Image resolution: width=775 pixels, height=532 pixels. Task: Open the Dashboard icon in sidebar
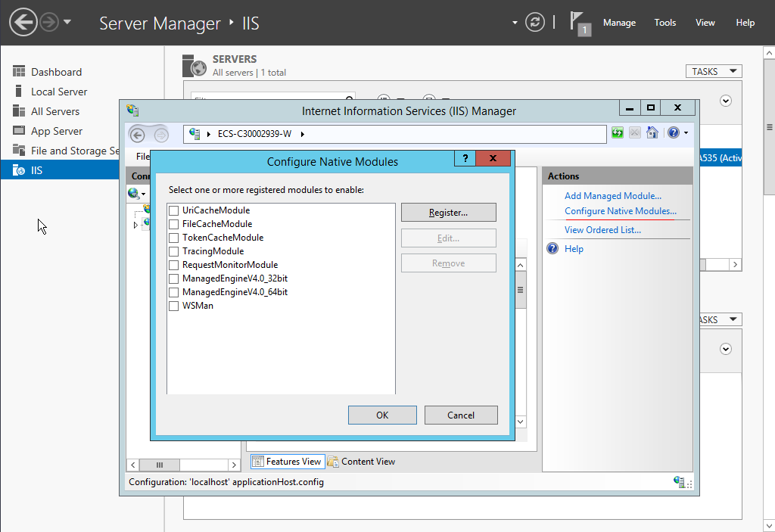pyautogui.click(x=19, y=72)
